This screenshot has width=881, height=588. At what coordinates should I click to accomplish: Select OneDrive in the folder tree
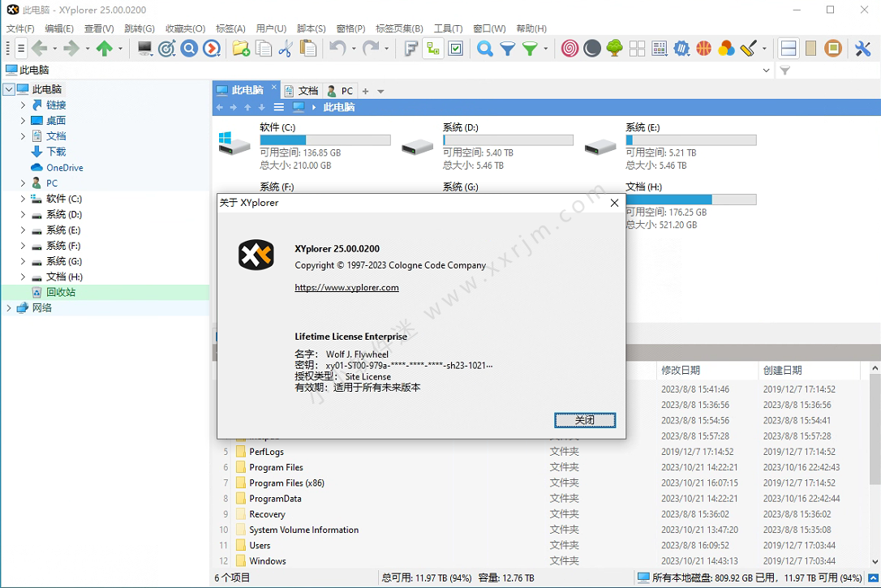[65, 167]
